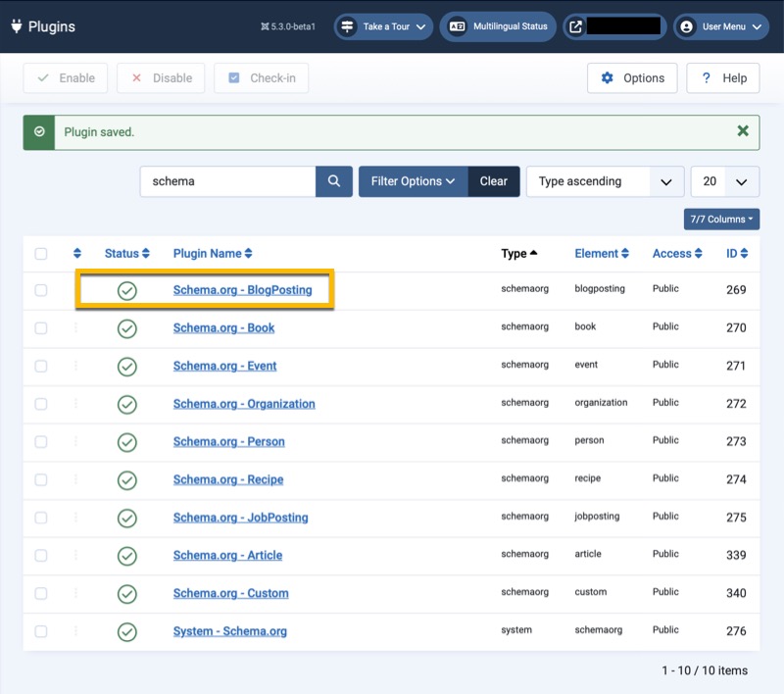Toggle status icon for System - Schema.org
The width and height of the screenshot is (784, 694).
(x=126, y=632)
